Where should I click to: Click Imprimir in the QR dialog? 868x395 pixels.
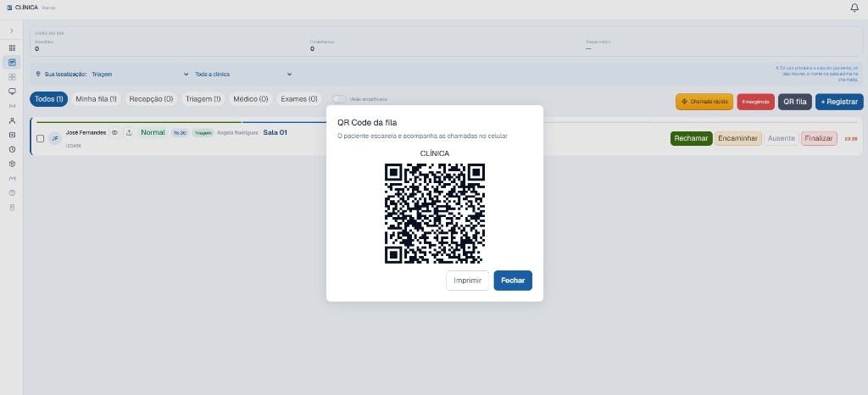click(x=467, y=281)
